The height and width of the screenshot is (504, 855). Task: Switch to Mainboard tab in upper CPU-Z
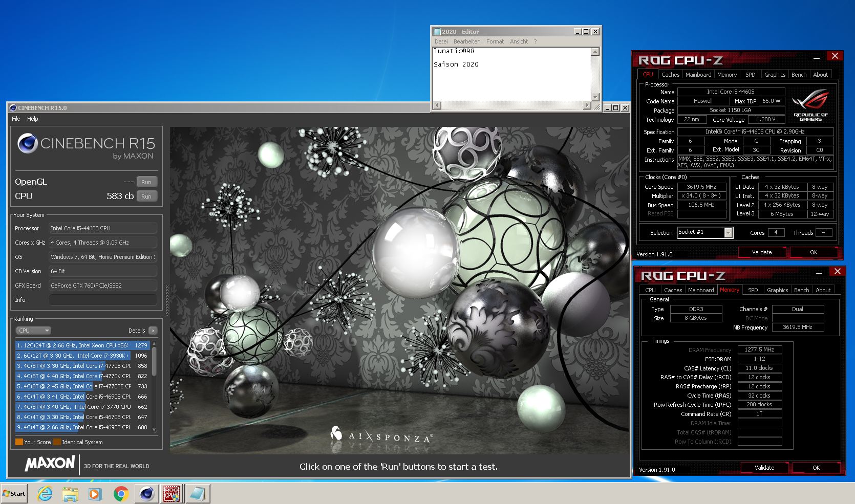[698, 75]
